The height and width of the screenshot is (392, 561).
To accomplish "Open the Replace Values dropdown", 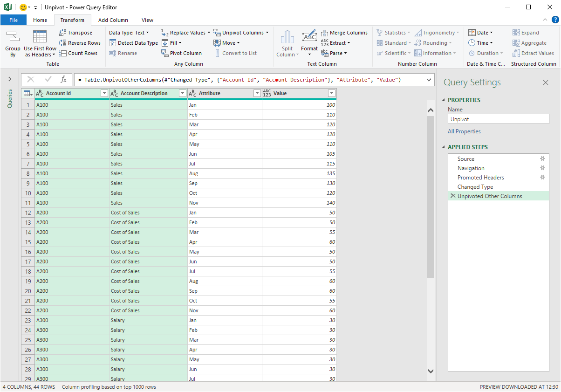I will tap(185, 33).
